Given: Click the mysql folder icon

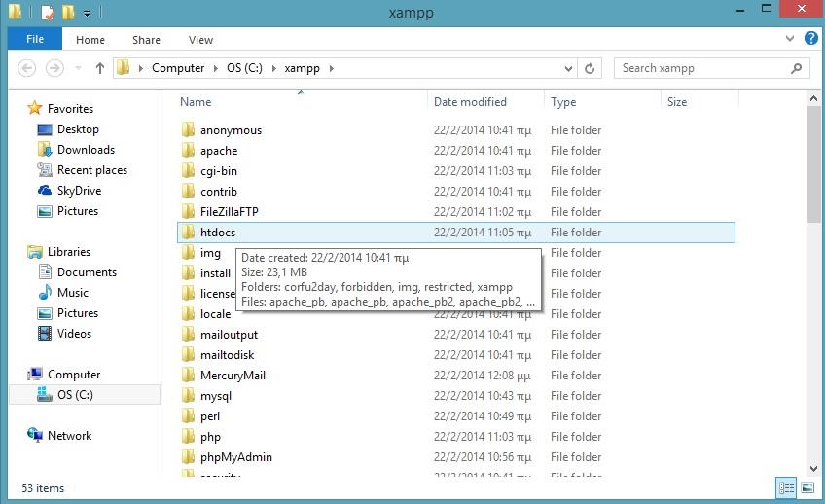Looking at the screenshot, I should 189,396.
